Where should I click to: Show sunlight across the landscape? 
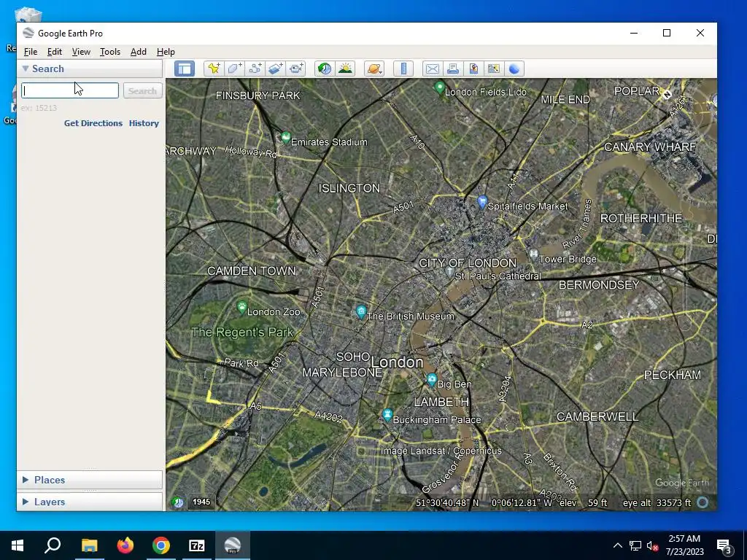pyautogui.click(x=345, y=69)
